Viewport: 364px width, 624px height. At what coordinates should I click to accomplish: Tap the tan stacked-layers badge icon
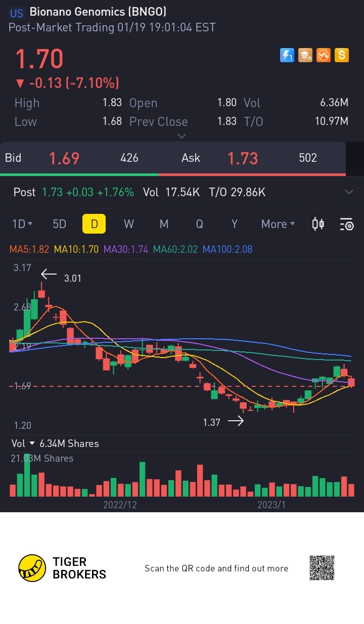tap(305, 55)
